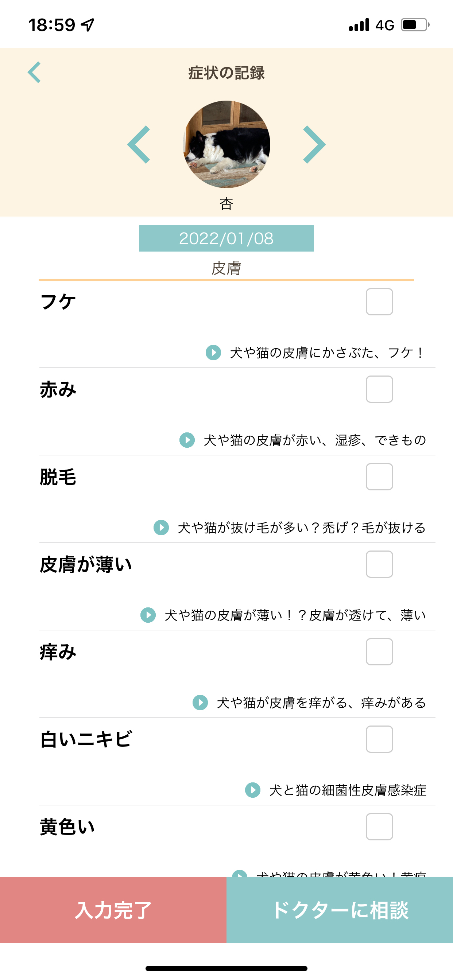Switch to previous pet with left chevron
453x980 pixels.
[139, 145]
